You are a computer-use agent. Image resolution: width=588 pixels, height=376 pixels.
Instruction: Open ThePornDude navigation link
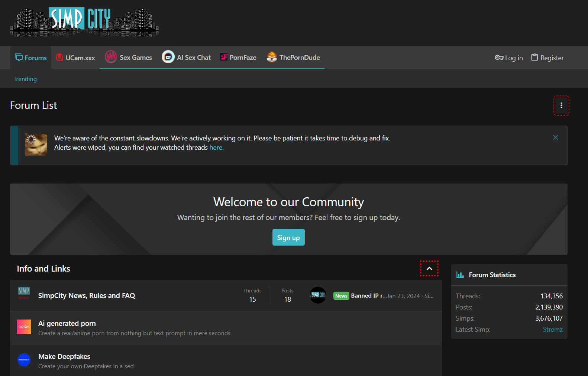293,58
